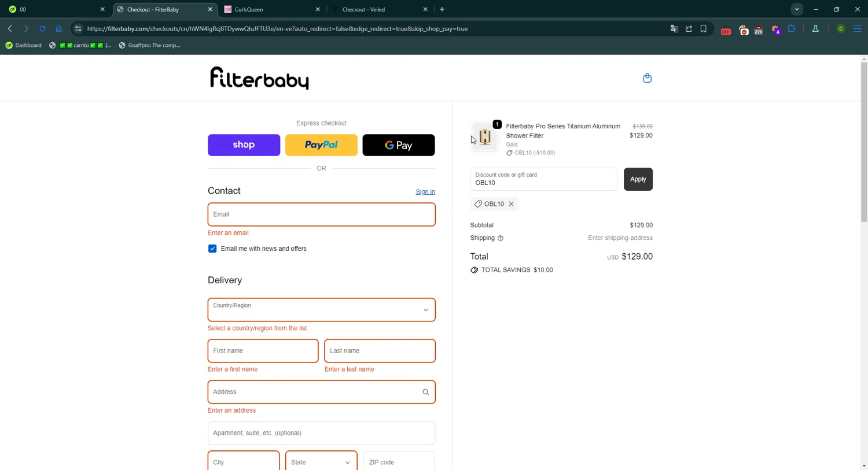The width and height of the screenshot is (868, 470).
Task: Switch to the Checkout - Veiled tab
Action: (379, 9)
